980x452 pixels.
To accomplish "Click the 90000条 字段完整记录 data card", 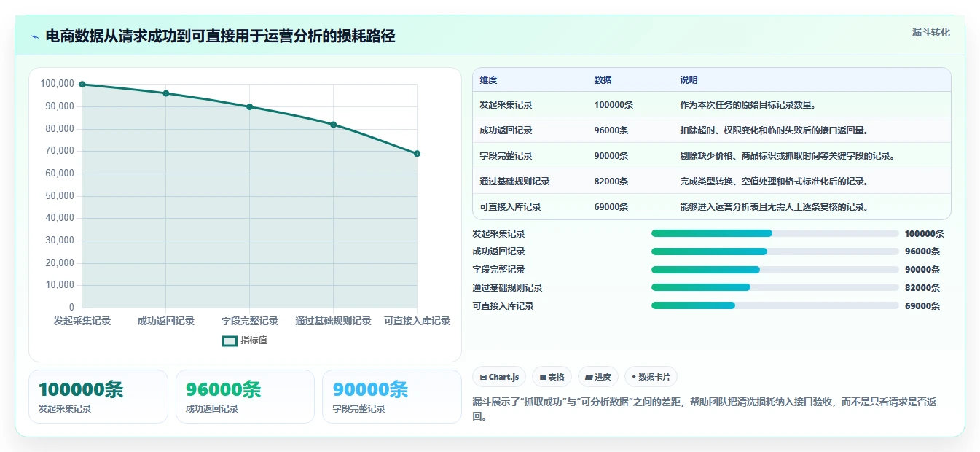I will click(x=392, y=397).
